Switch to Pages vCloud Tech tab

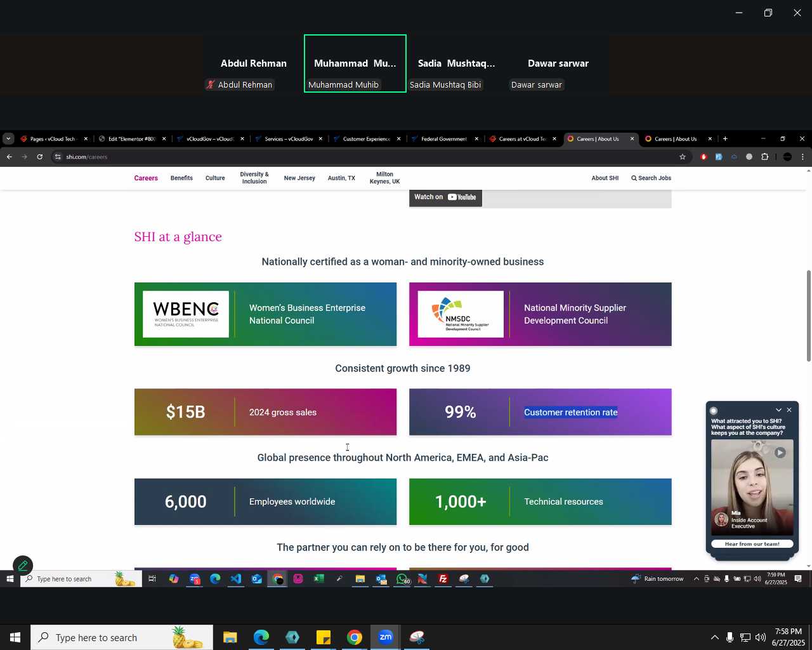click(54, 139)
